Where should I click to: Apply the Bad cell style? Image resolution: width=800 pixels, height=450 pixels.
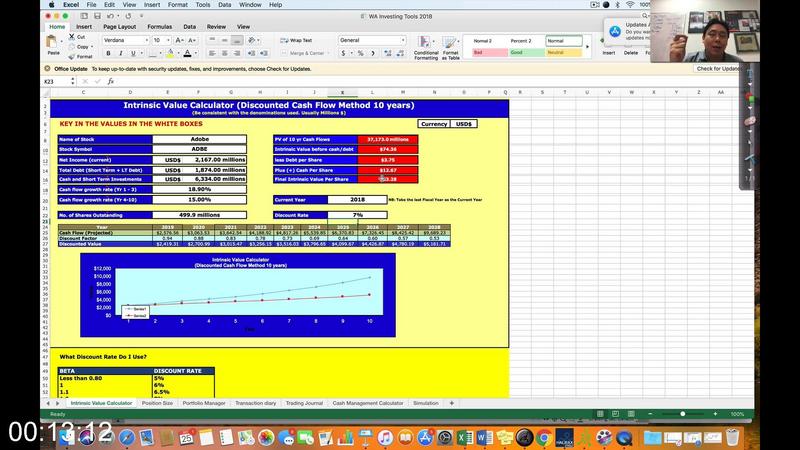490,53
